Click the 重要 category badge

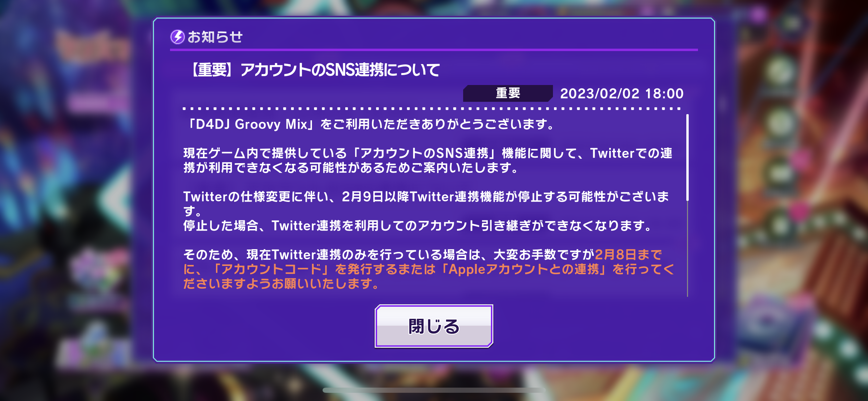point(508,93)
